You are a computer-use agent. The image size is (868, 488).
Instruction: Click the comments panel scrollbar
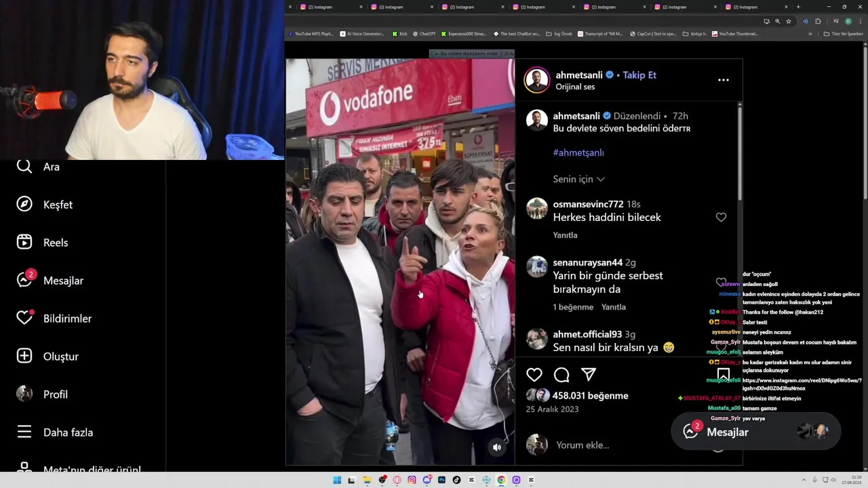coord(740,152)
